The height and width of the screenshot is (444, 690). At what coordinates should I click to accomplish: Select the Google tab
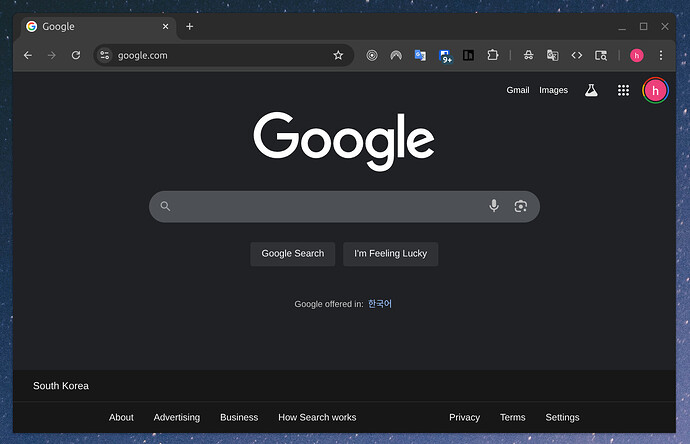98,27
